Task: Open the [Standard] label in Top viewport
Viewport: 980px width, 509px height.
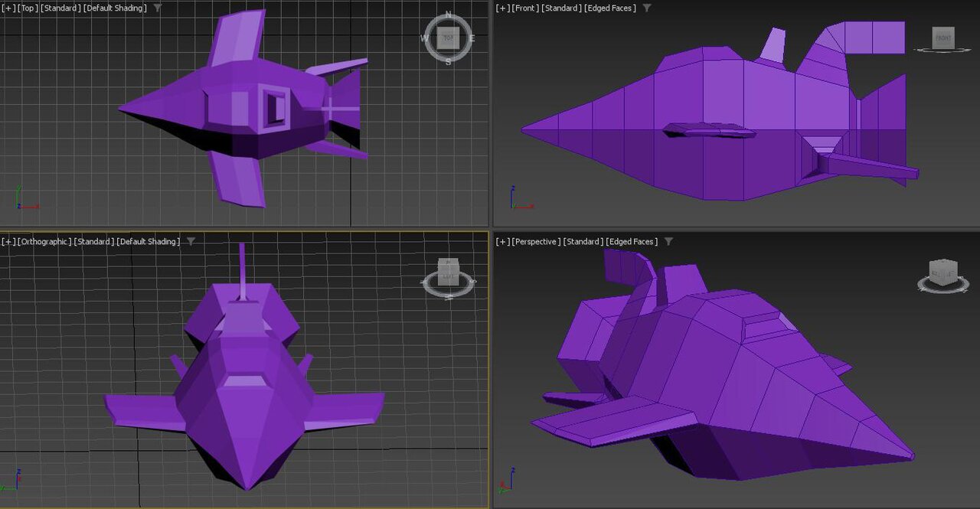Action: 60,8
